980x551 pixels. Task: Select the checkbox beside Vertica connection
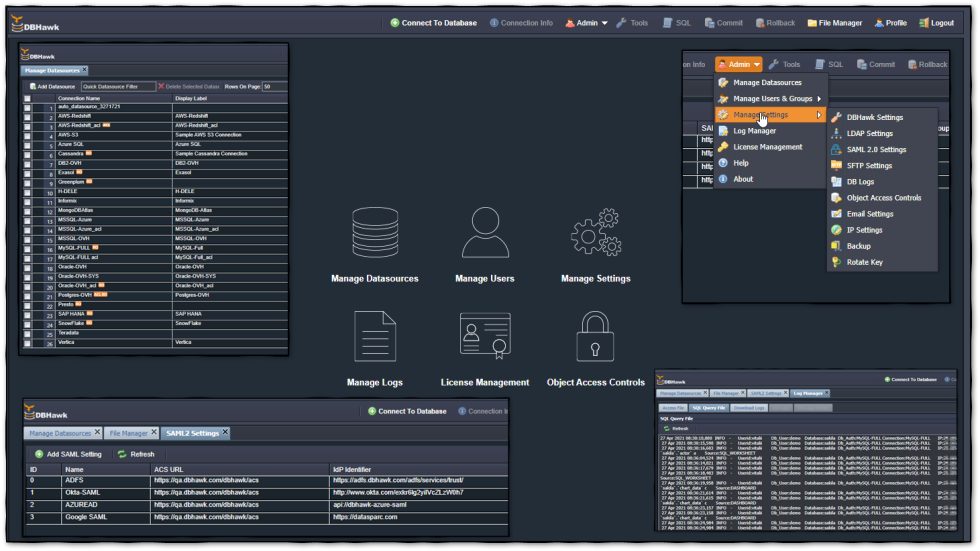click(28, 343)
